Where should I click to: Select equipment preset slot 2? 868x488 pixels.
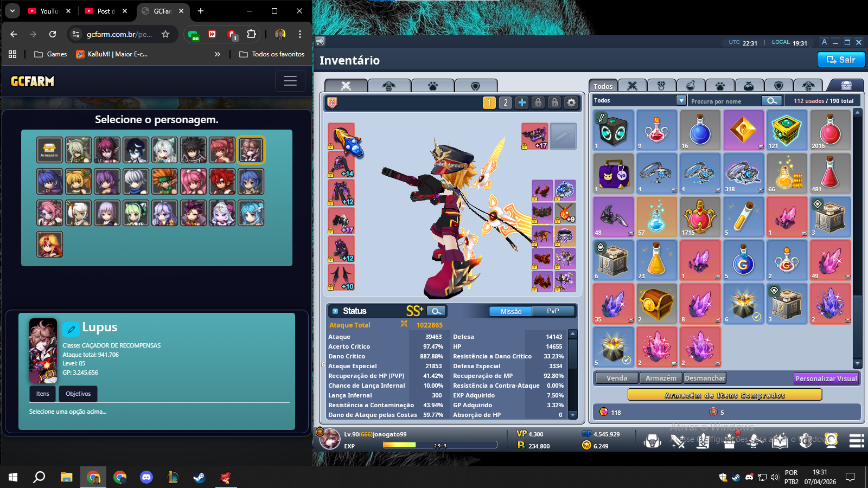506,102
